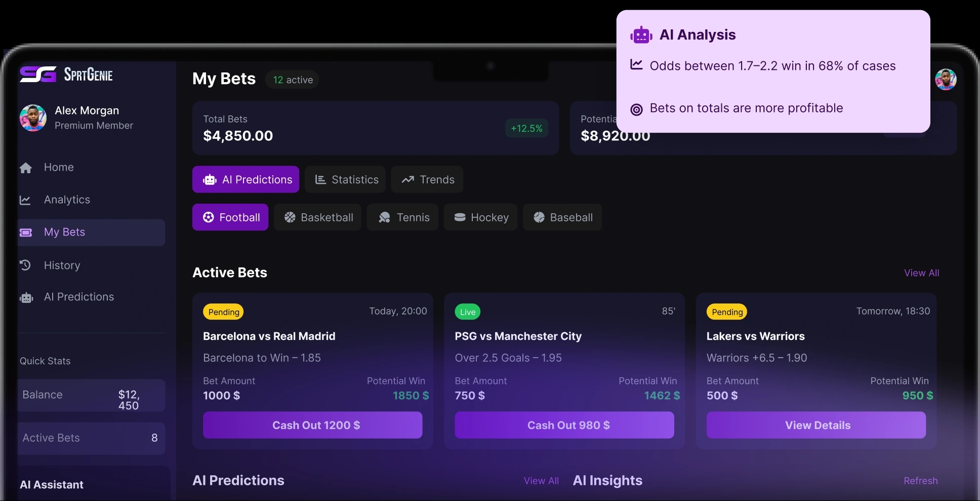Open Home via the house icon

[26, 168]
